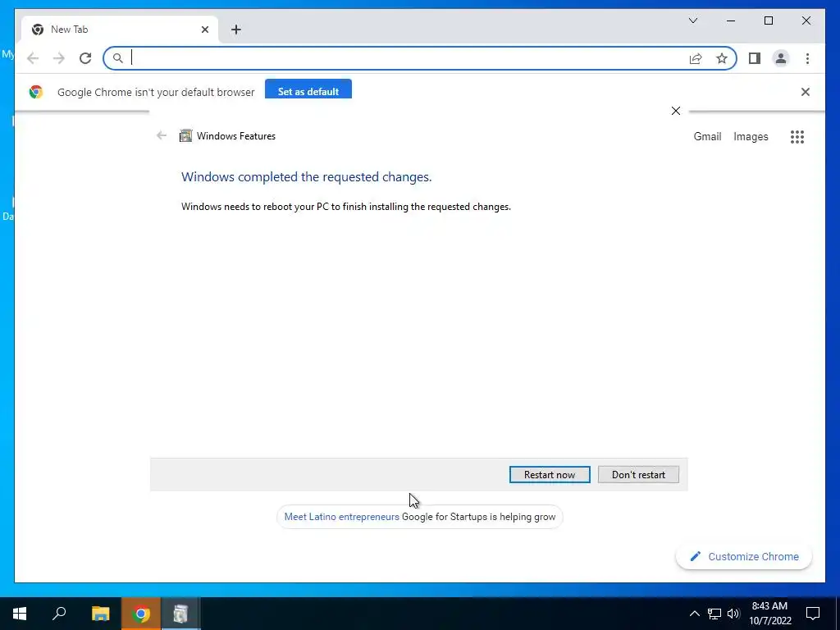Share this page via the share icon
840x630 pixels.
(696, 58)
